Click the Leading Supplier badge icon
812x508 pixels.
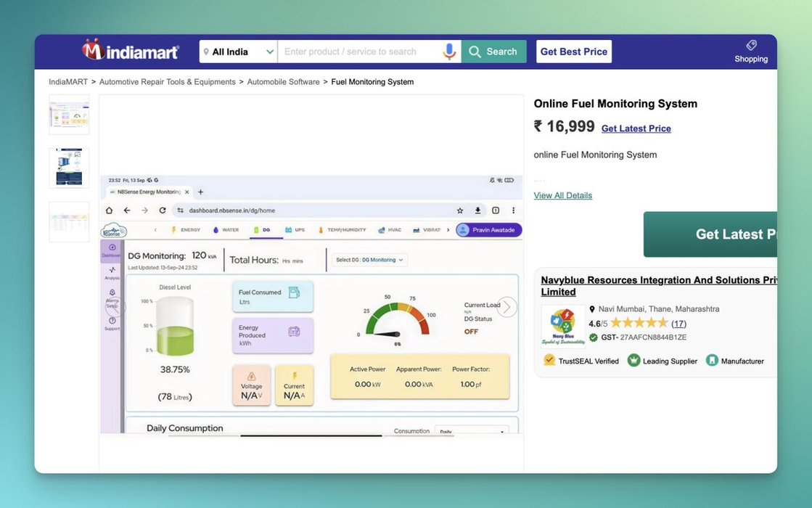633,361
